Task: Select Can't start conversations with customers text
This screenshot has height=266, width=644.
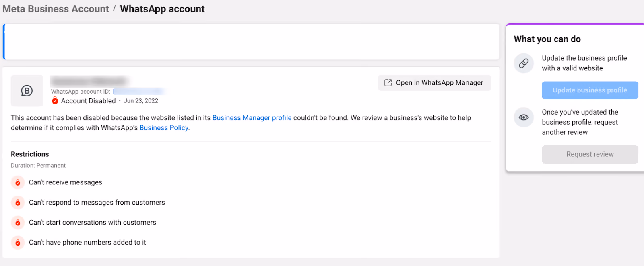Action: [x=93, y=223]
